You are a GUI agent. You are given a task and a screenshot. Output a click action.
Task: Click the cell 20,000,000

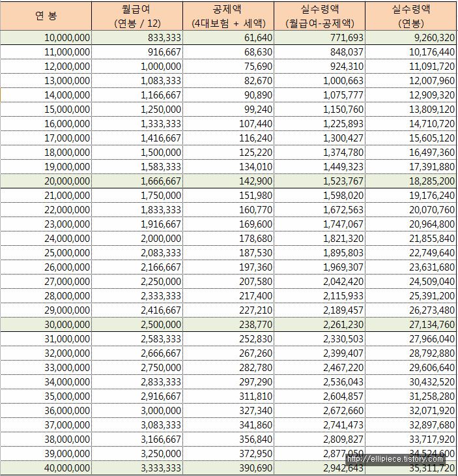pyautogui.click(x=46, y=181)
